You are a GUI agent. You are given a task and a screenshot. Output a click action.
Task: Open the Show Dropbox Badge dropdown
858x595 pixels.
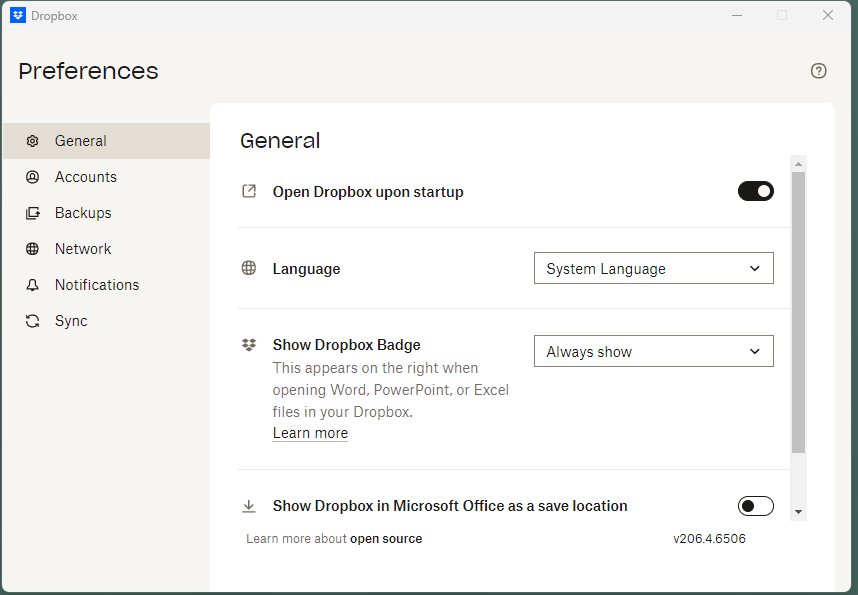point(653,351)
